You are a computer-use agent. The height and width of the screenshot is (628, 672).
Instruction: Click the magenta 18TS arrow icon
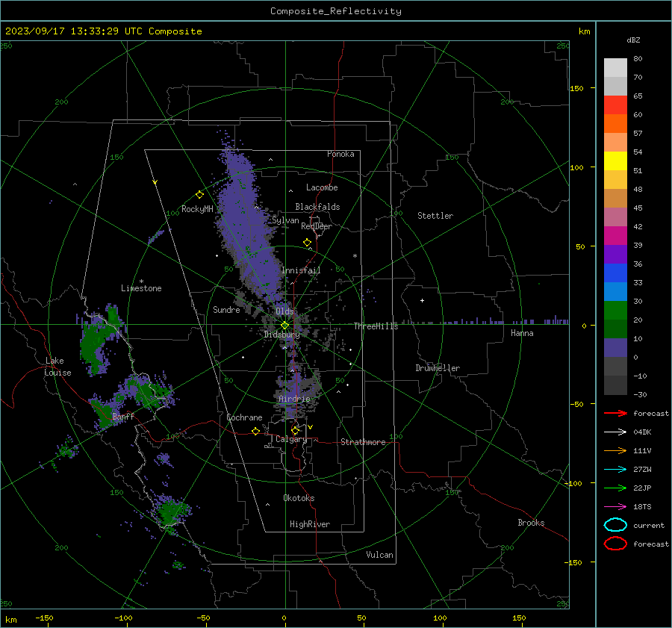coord(615,507)
